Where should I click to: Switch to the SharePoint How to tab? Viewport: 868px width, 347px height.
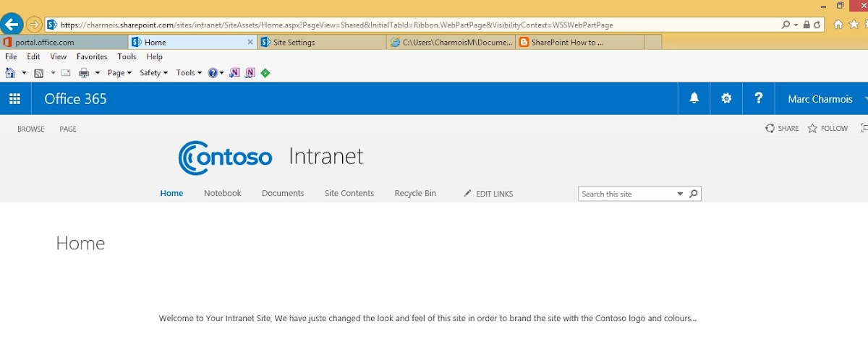tap(580, 42)
